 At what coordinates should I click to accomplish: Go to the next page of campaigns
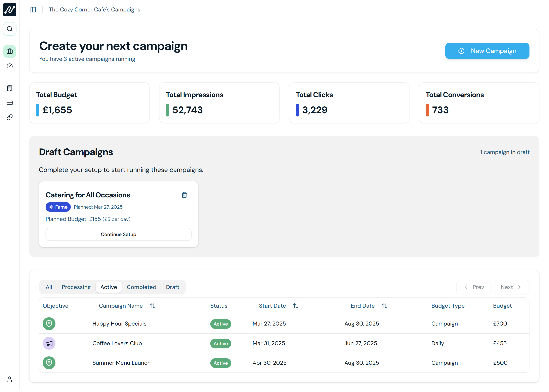[x=511, y=287]
